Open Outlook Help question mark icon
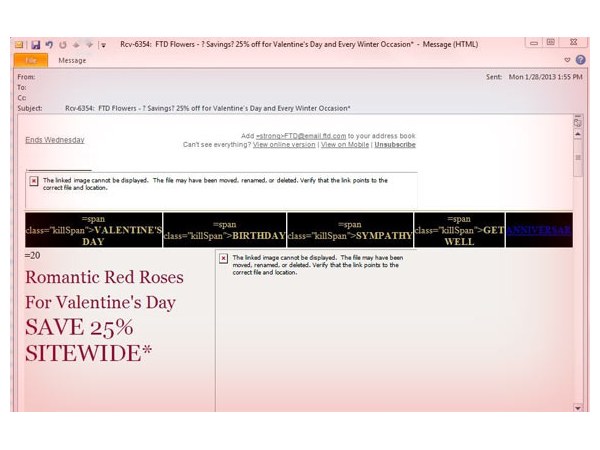Viewport: 600px width, 450px height. (580, 60)
